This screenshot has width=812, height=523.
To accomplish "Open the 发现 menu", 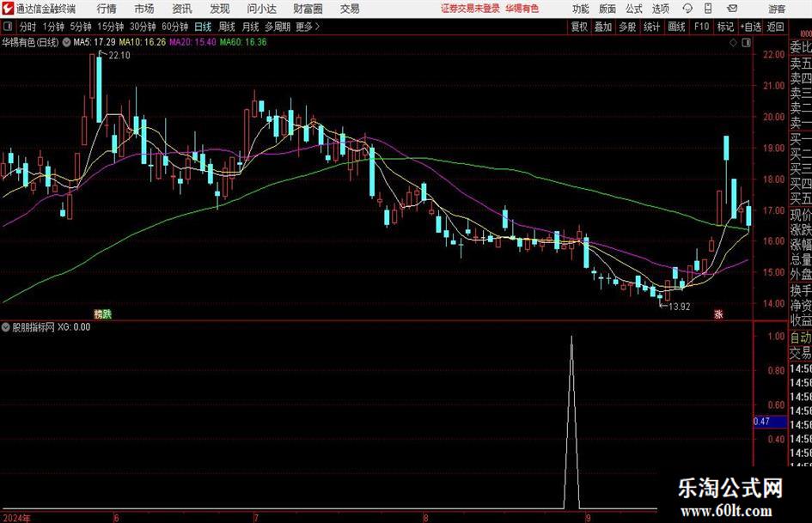I will tap(220, 9).
